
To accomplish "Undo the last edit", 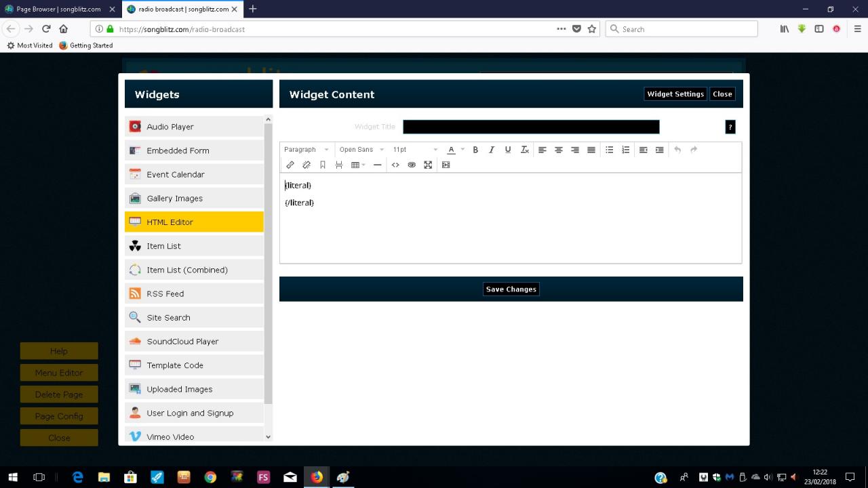I will 677,150.
